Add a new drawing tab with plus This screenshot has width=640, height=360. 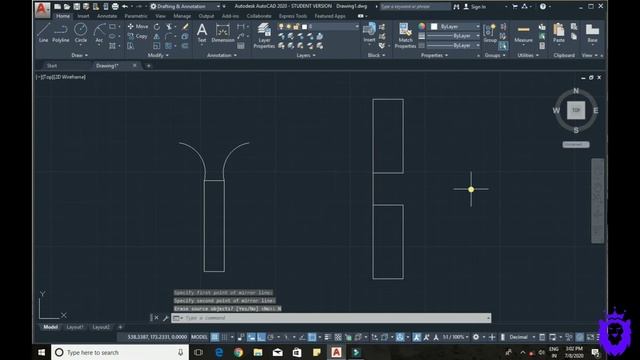point(149,66)
